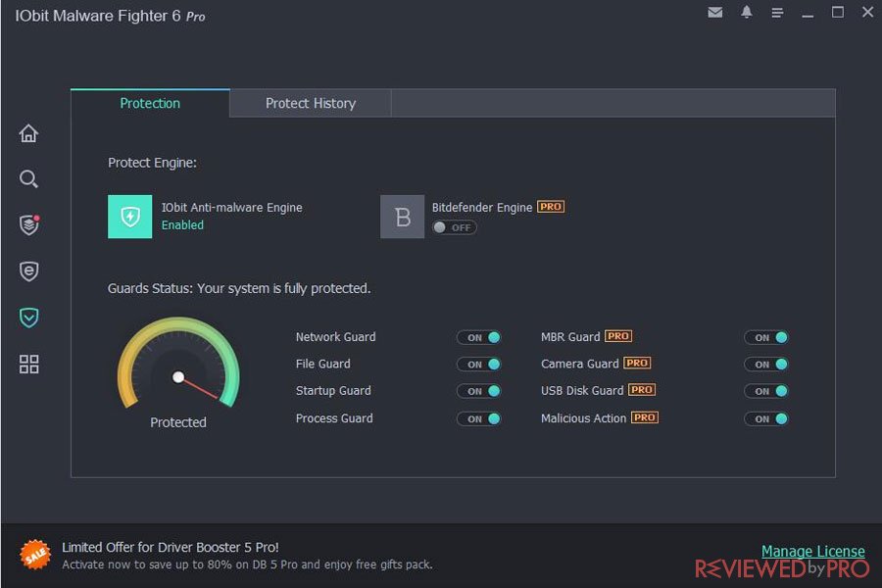The width and height of the screenshot is (882, 588).
Task: Close the IObit Malware Fighter window
Action: tap(867, 12)
